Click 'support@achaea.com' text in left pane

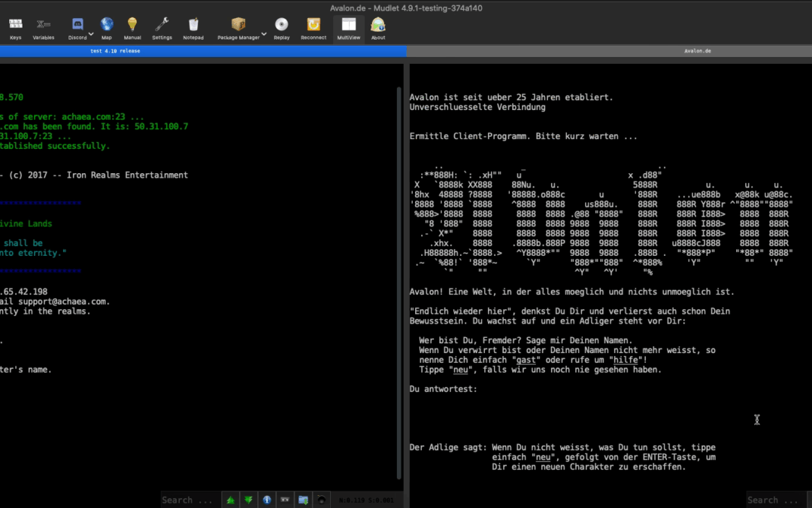pos(63,302)
